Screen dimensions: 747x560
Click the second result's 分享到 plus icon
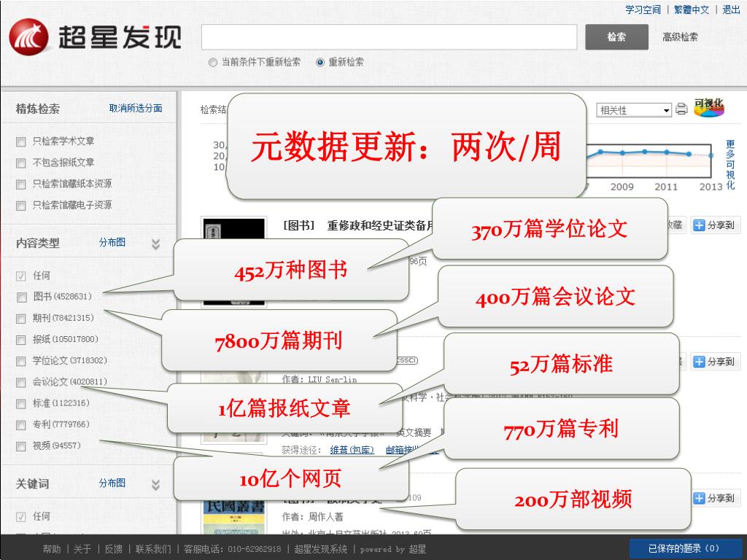699,362
